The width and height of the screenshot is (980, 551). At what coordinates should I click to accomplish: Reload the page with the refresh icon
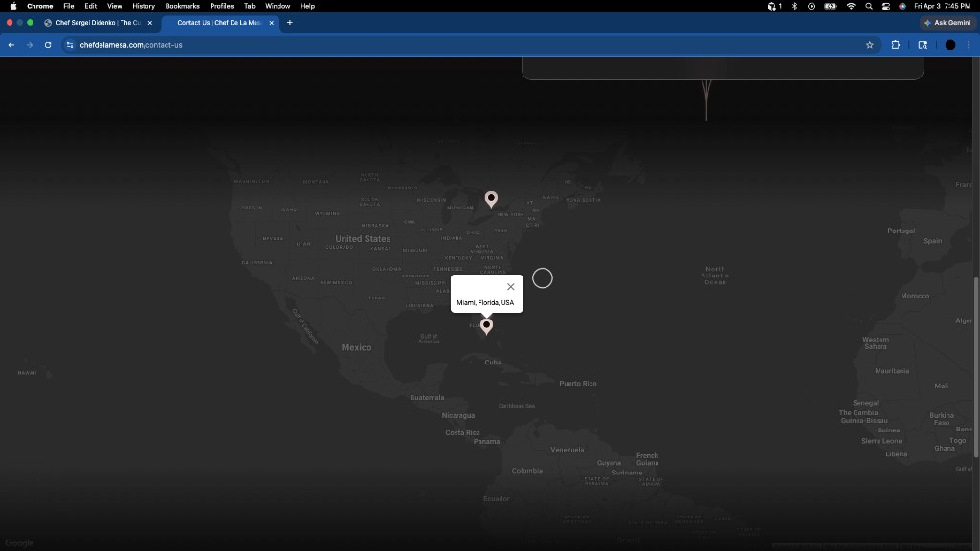click(x=48, y=45)
